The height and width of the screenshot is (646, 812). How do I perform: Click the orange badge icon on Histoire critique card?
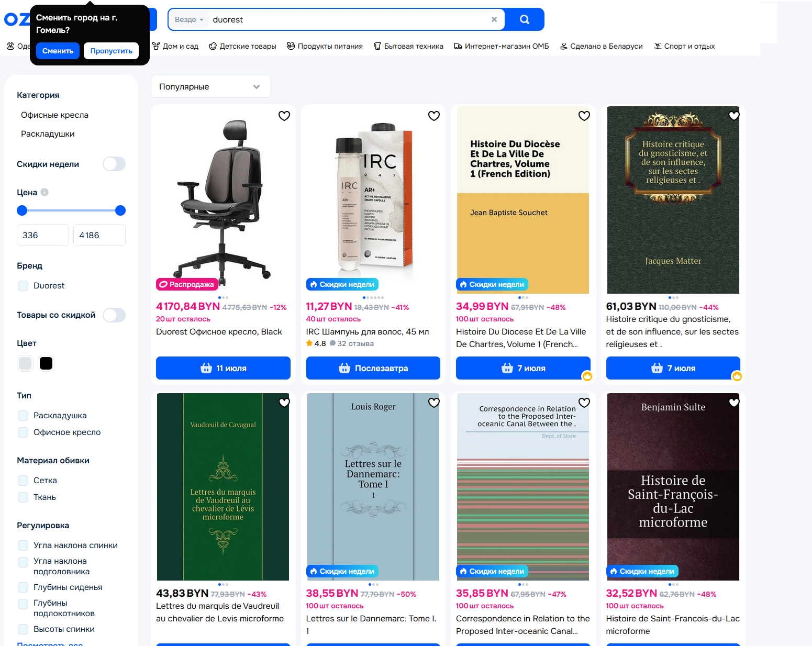(737, 376)
